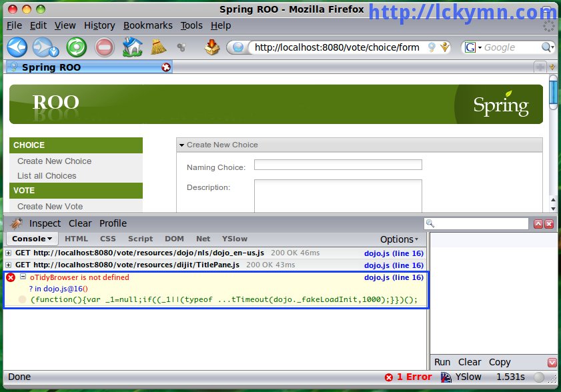This screenshot has height=392, width=561.
Task: Switch to the Firebug HTML tab
Action: pos(76,239)
